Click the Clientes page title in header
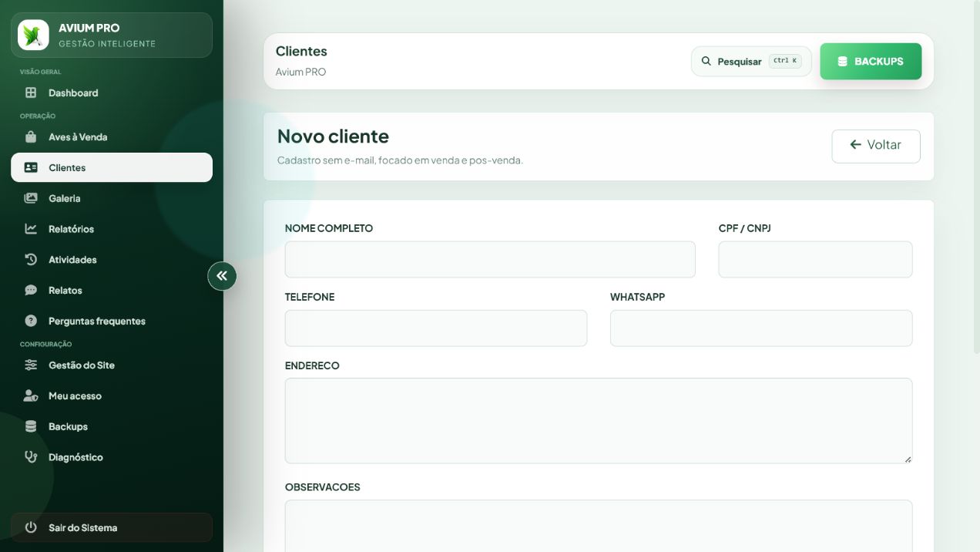The image size is (980, 552). point(301,51)
